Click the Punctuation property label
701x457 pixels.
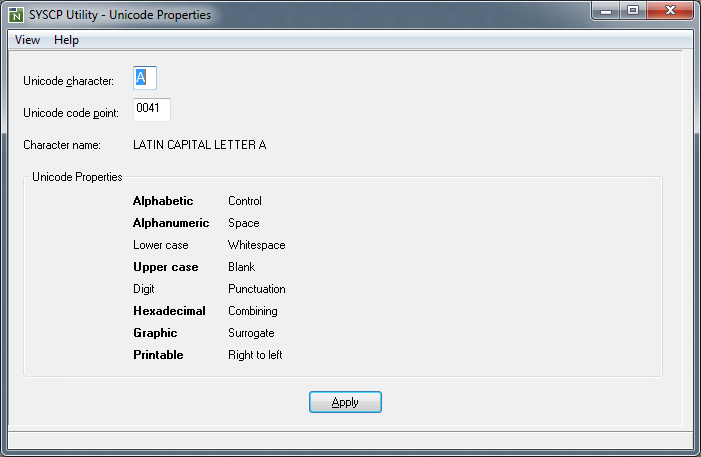pyautogui.click(x=256, y=289)
